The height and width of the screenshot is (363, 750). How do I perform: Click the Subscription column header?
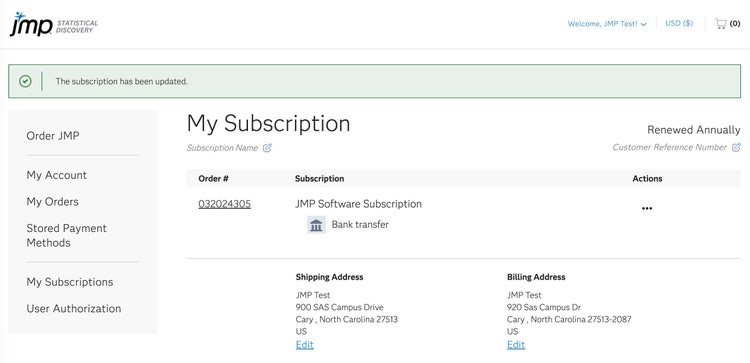click(320, 178)
